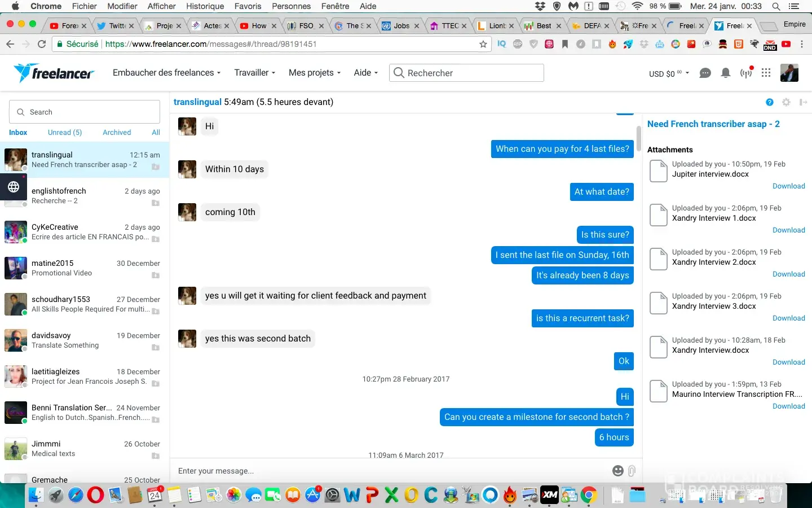The image size is (812, 508).
Task: Click the Wi-Fi status icon
Action: click(x=638, y=6)
